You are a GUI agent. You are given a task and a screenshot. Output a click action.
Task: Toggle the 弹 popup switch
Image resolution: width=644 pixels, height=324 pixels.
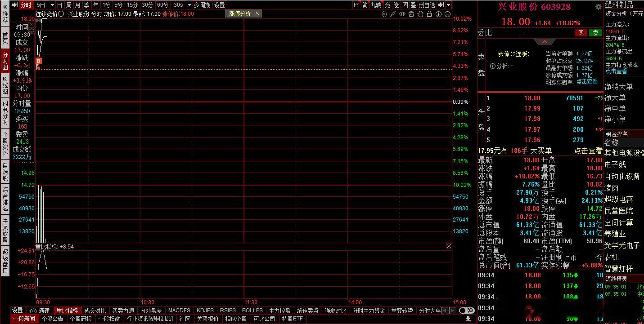pyautogui.click(x=467, y=311)
